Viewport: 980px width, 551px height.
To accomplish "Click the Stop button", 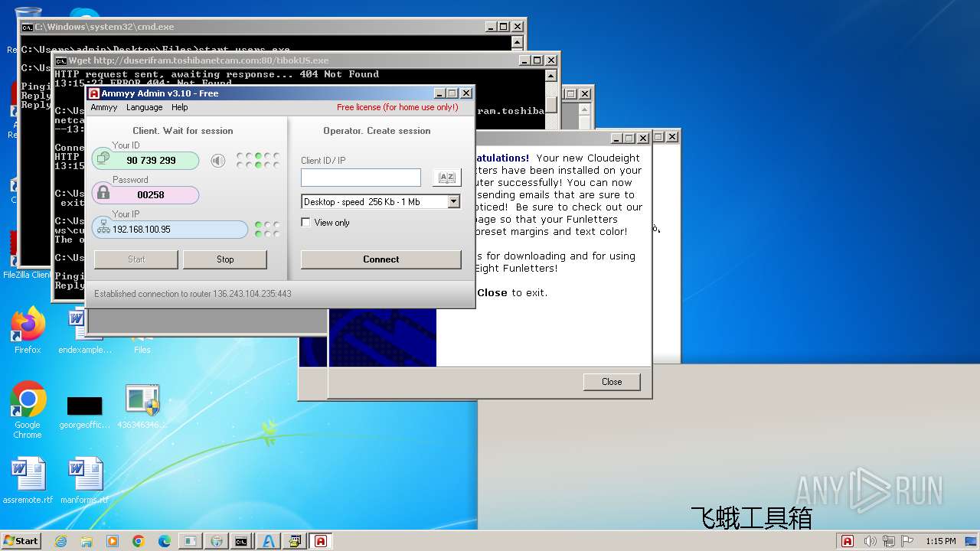I will (x=225, y=259).
